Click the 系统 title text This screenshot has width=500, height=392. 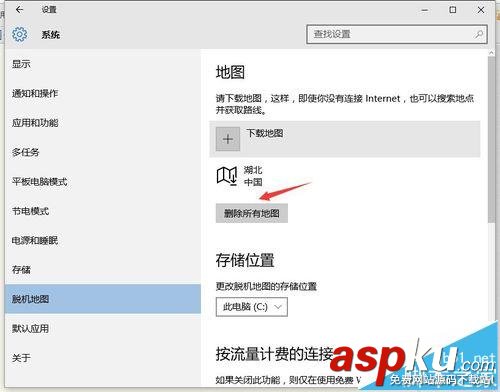[x=51, y=35]
